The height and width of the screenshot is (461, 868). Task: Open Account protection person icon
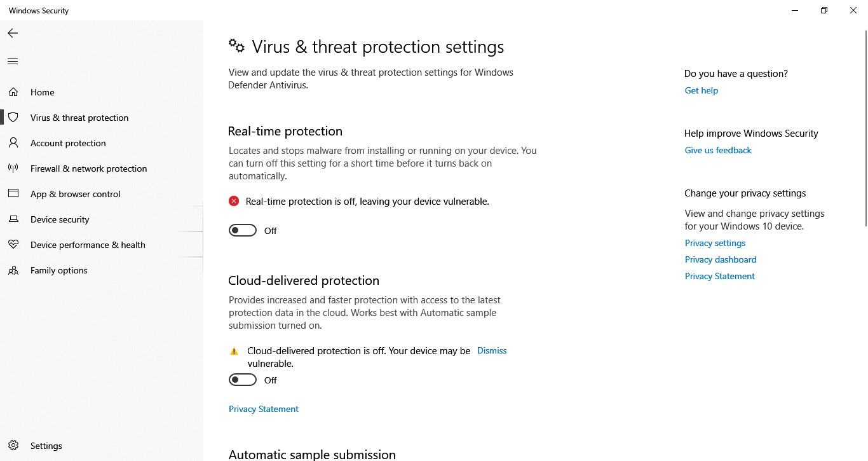pyautogui.click(x=13, y=143)
